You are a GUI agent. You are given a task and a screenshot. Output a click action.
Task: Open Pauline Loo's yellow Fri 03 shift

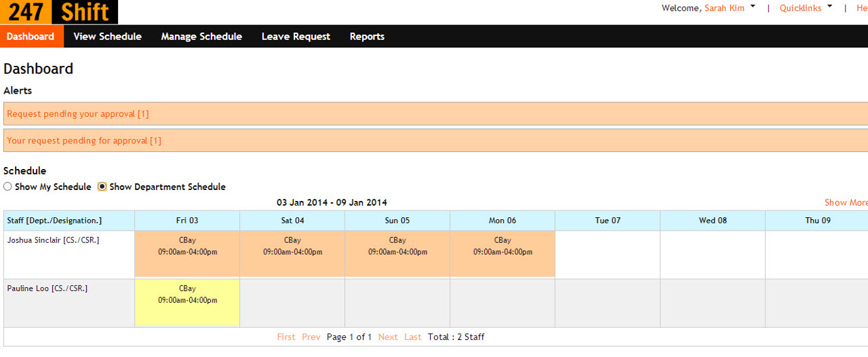tap(187, 303)
